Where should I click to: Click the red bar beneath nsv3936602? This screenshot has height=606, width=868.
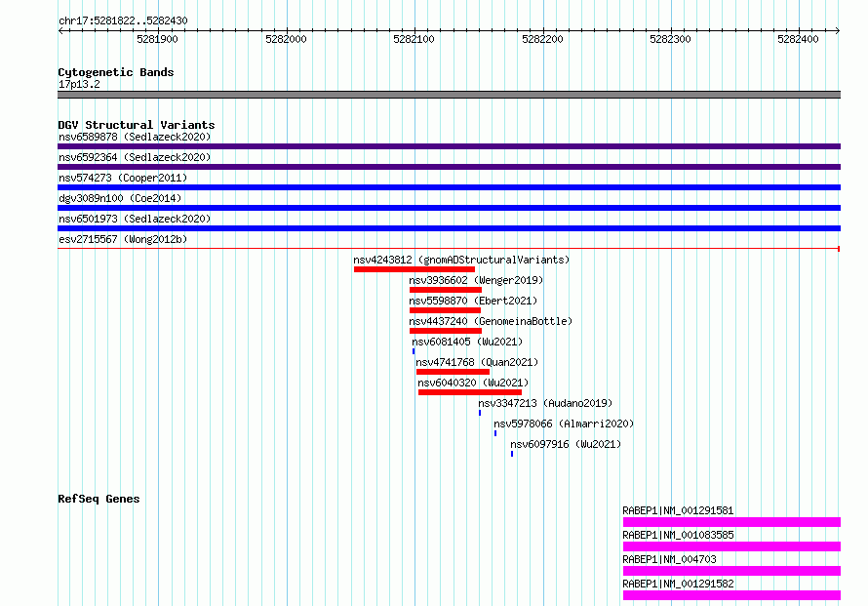[x=446, y=290]
